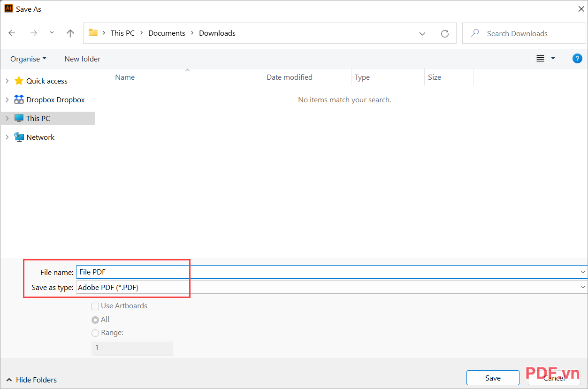Click the Save button
This screenshot has width=588, height=389.
493,377
